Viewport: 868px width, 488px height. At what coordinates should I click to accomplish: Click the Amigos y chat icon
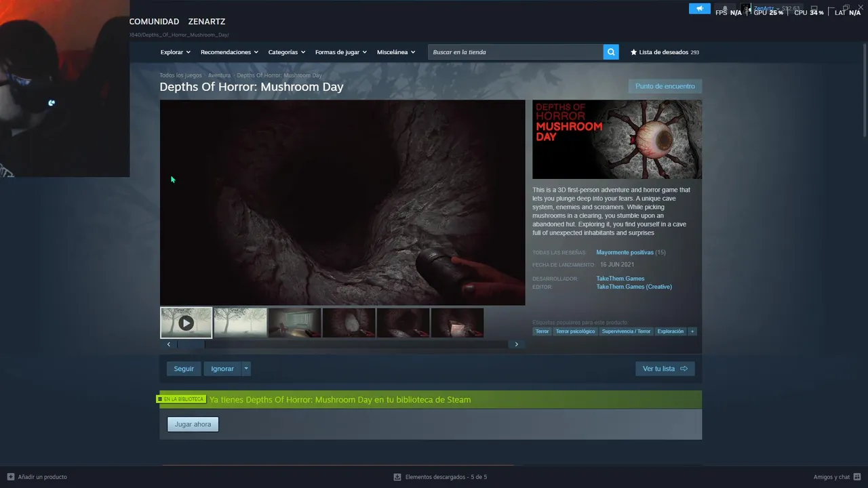coord(858,476)
